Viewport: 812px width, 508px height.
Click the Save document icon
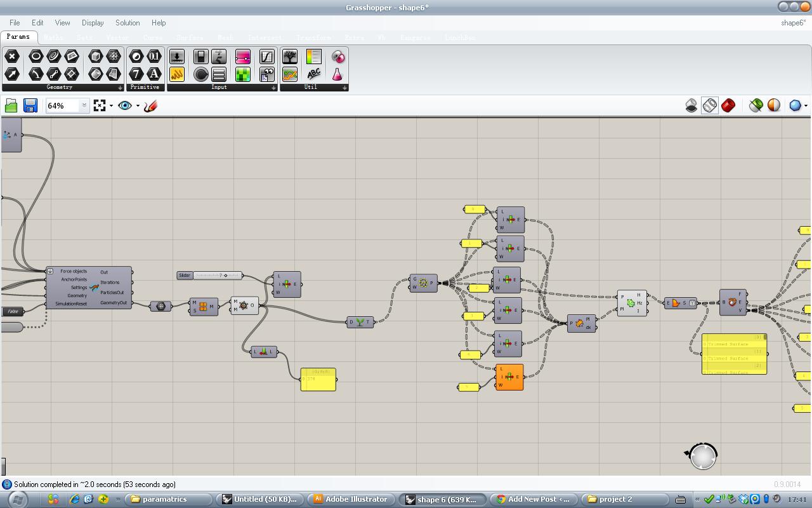[30, 105]
